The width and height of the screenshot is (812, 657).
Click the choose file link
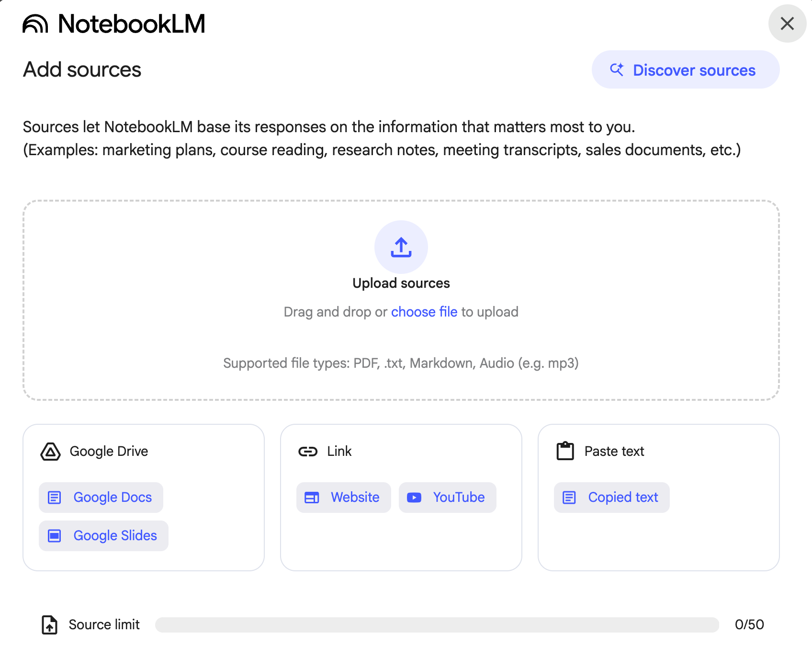424,312
